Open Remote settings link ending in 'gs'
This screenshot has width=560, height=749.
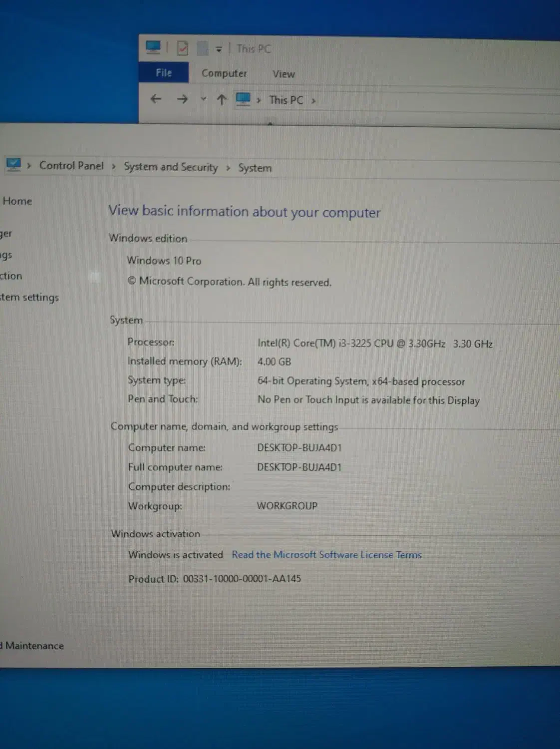6,255
